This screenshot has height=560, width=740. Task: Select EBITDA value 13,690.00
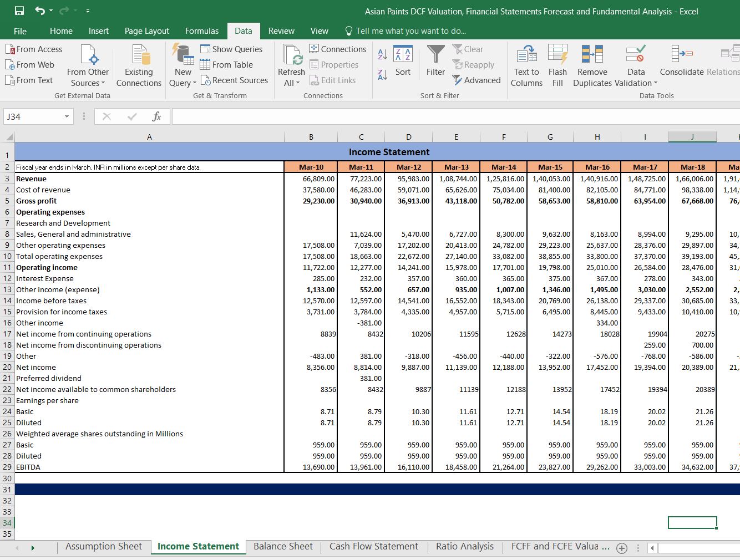[311, 467]
